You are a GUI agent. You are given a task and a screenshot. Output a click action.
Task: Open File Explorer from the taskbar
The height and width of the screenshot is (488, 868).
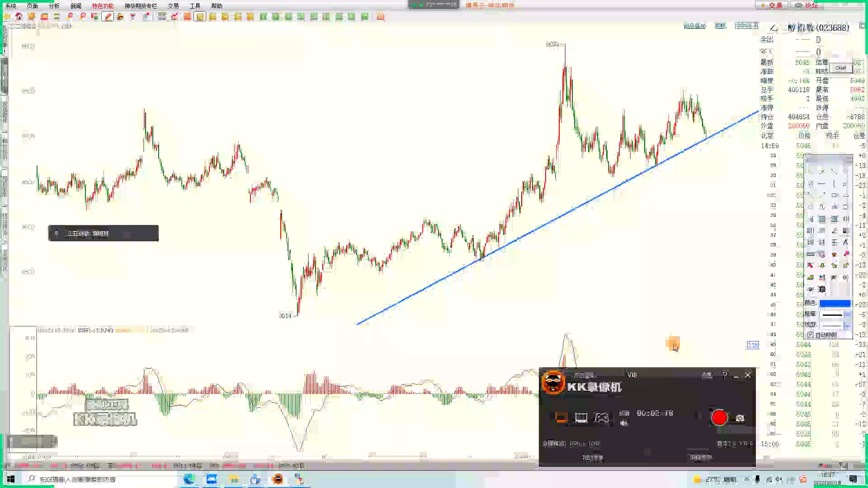tap(234, 479)
